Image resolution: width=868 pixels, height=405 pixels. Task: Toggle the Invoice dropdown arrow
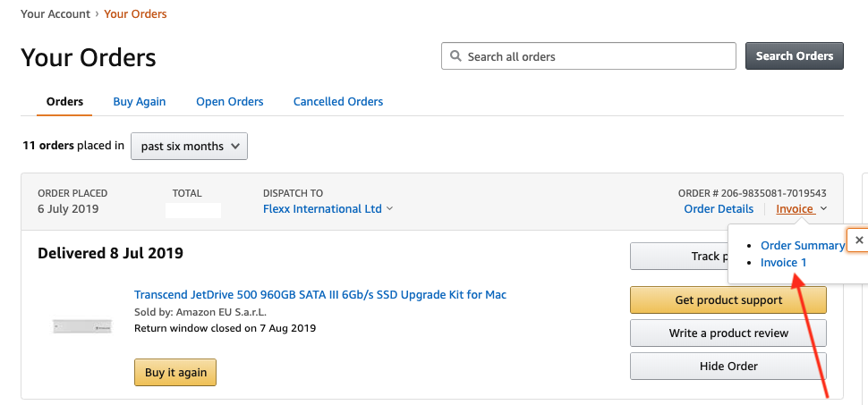point(822,209)
